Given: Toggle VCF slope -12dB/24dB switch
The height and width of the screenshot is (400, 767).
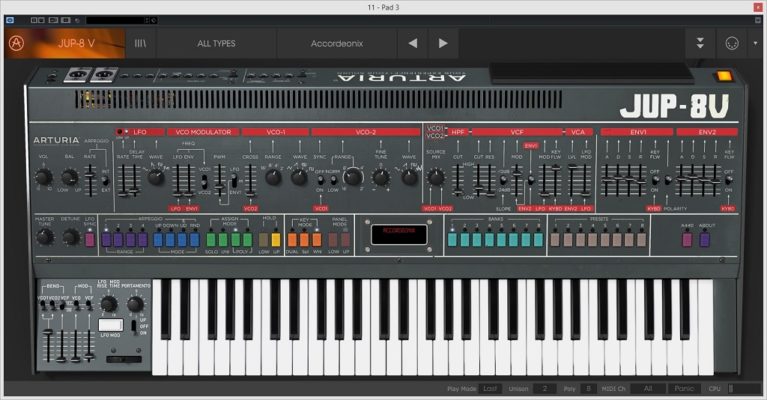Looking at the screenshot, I should 503,180.
